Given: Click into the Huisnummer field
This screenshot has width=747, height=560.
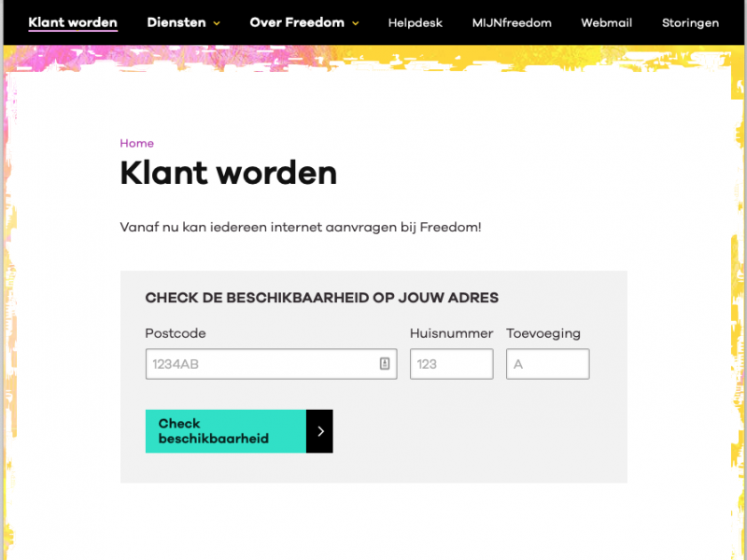Looking at the screenshot, I should coord(451,364).
